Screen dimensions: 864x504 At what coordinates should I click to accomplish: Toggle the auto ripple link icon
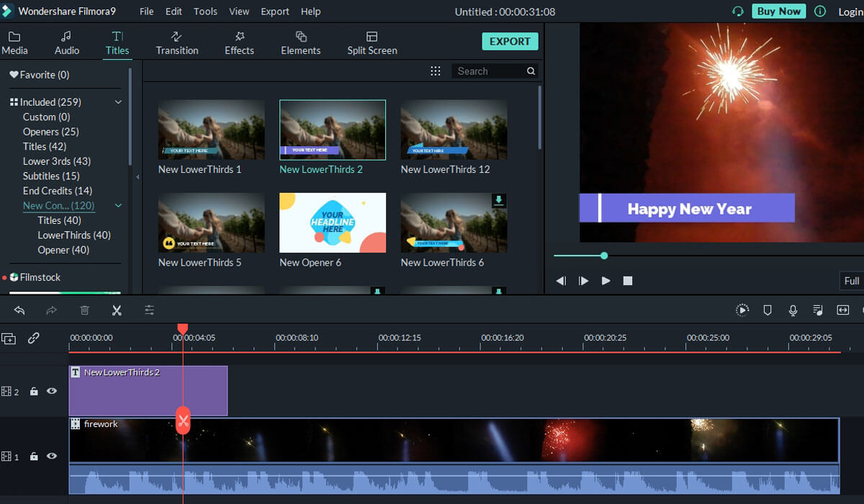tap(34, 338)
